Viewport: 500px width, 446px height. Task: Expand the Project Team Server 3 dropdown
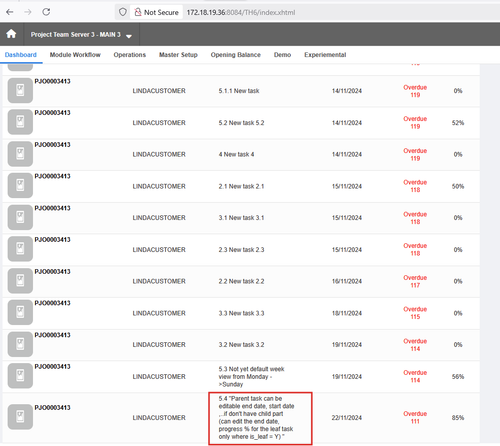click(x=81, y=35)
